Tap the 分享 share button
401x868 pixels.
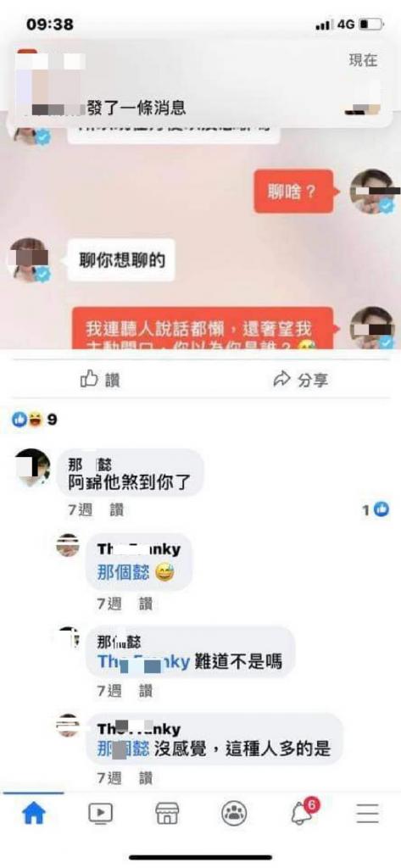click(301, 380)
